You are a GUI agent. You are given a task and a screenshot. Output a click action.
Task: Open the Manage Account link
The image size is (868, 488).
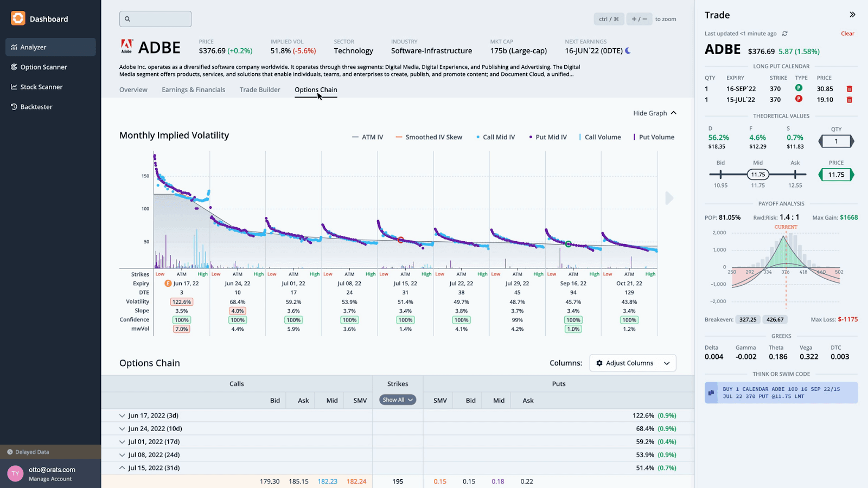click(50, 479)
